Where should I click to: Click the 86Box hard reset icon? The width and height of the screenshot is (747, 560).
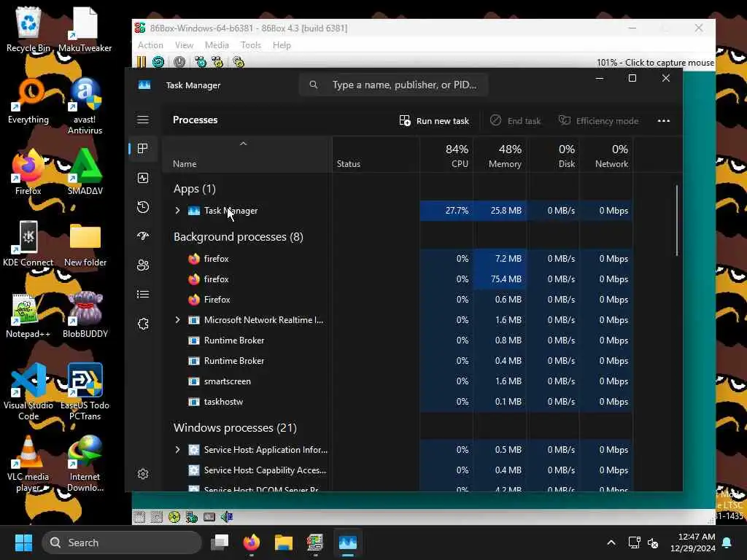point(158,61)
